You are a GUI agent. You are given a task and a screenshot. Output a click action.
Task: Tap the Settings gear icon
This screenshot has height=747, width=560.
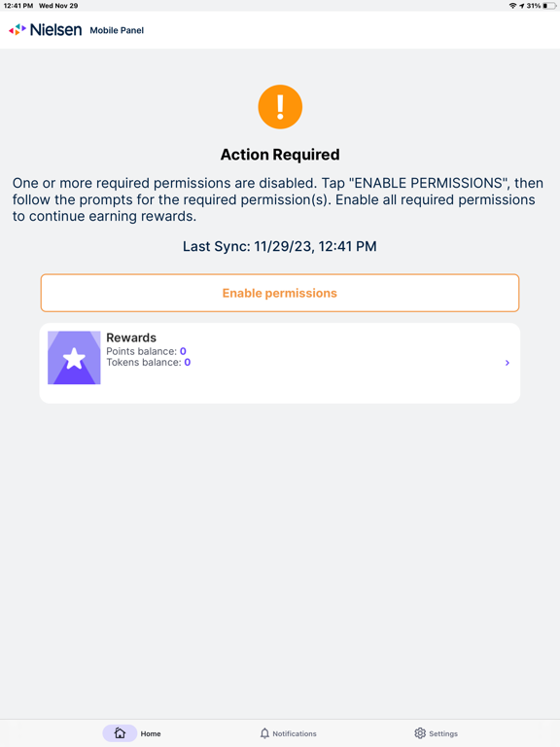pos(420,733)
